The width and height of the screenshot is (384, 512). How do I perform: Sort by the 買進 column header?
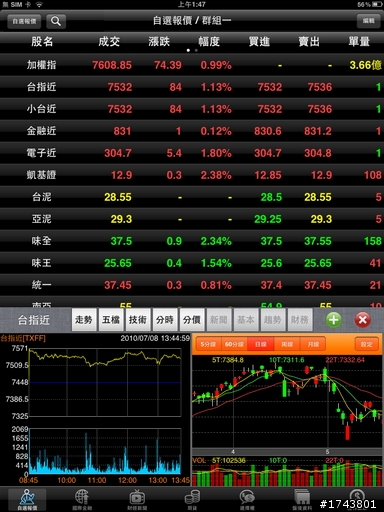[259, 42]
